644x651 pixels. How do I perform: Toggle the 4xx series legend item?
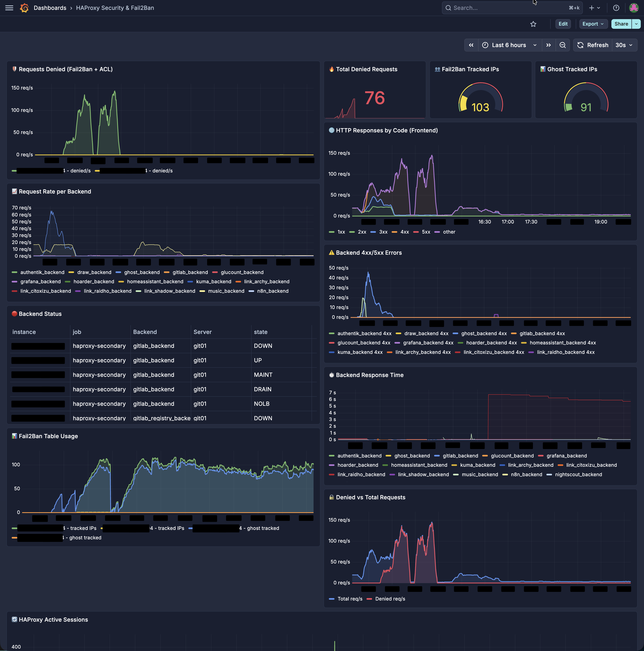pyautogui.click(x=404, y=232)
